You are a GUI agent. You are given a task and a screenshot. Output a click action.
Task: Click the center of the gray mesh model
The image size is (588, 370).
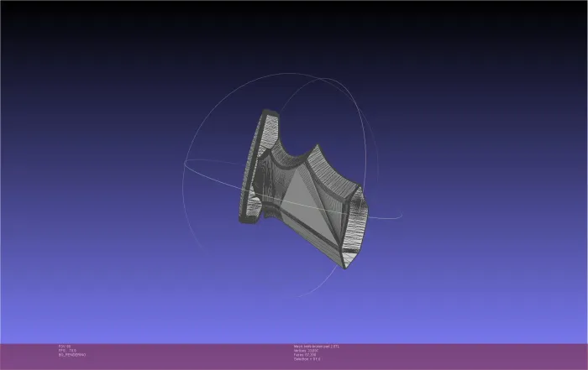click(x=304, y=189)
